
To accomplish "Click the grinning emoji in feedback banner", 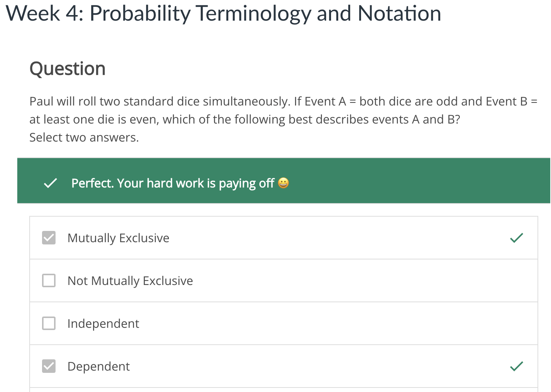I will tap(283, 183).
